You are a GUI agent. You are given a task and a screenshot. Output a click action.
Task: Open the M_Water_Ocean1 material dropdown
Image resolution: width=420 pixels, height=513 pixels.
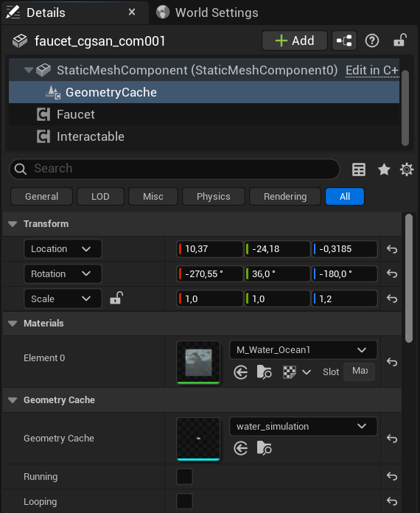(x=304, y=350)
